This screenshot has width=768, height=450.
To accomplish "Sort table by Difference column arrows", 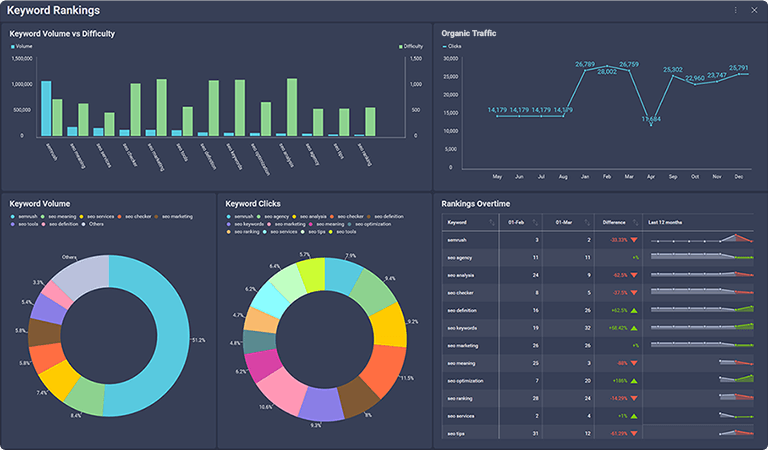I will pyautogui.click(x=635, y=222).
